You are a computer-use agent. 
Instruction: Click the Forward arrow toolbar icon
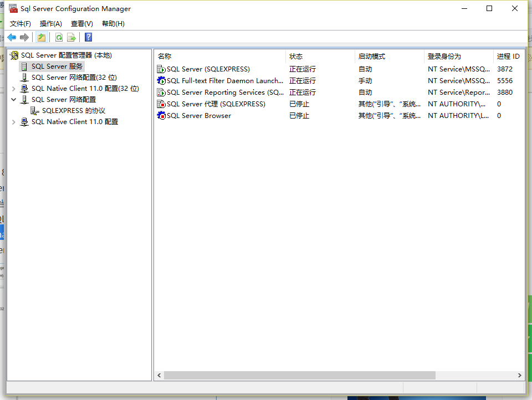24,37
